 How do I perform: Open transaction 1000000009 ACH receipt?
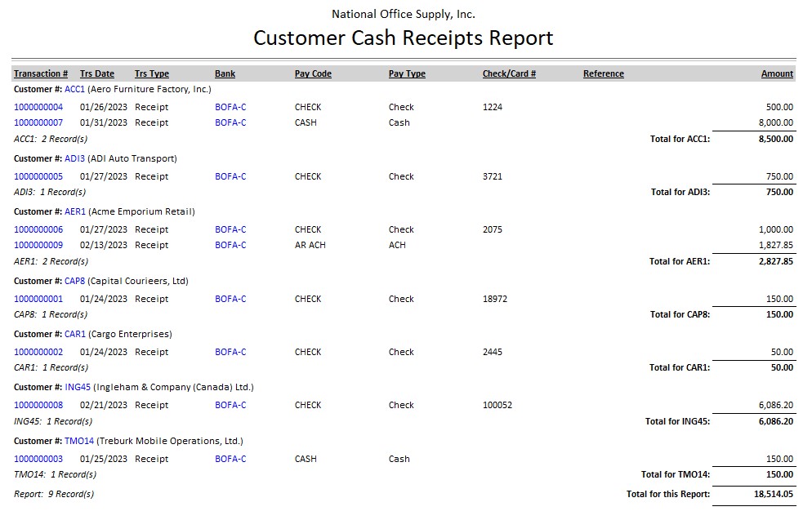coord(38,245)
